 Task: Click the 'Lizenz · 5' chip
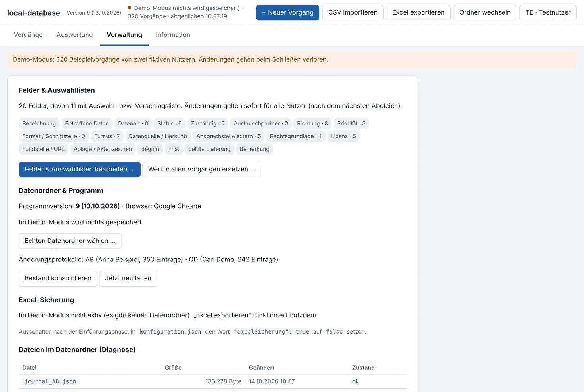(343, 136)
